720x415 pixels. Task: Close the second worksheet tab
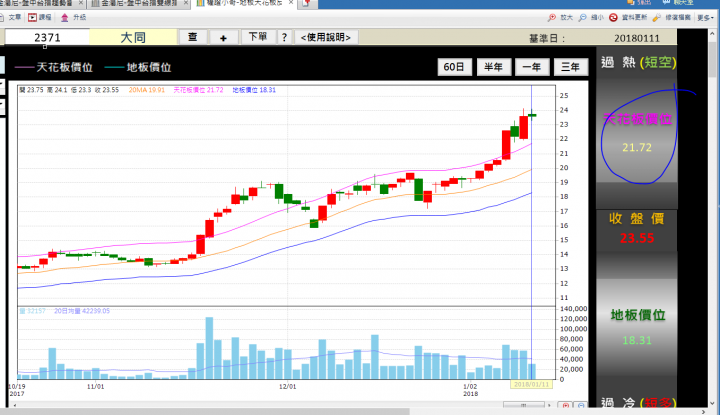click(x=186, y=3)
